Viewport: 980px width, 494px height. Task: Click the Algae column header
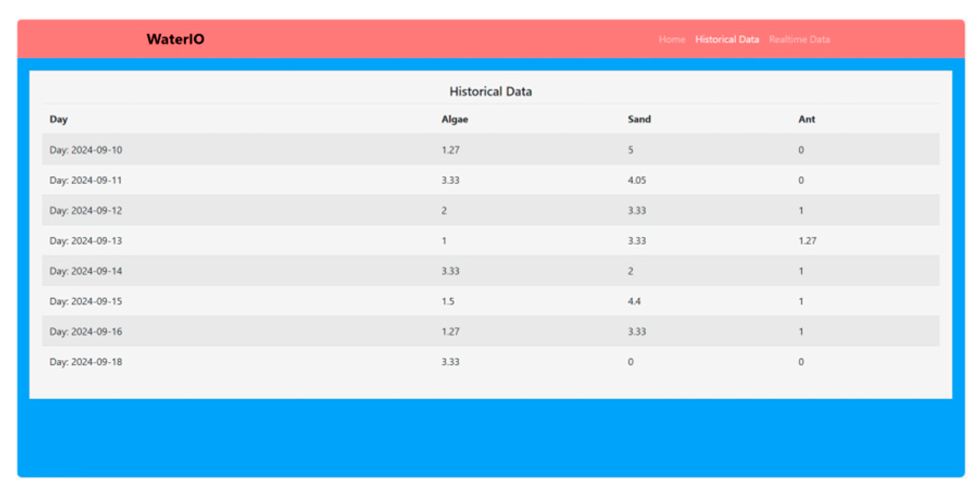454,119
